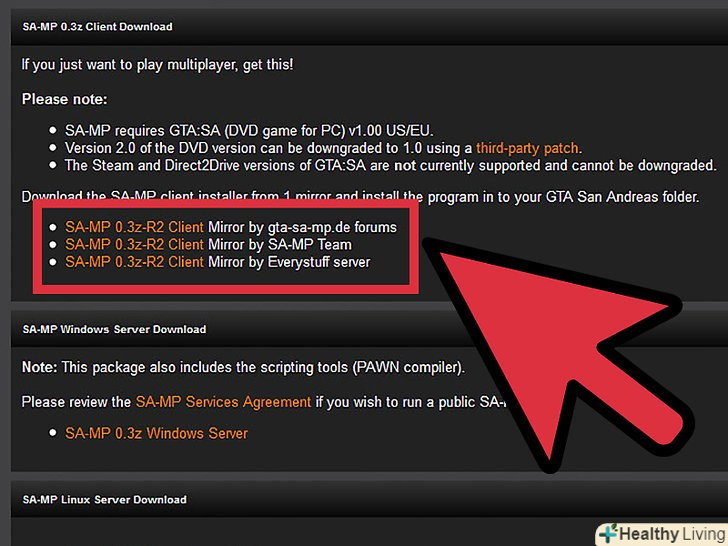Click the 'Note: This package also includes' line
728x546 pixels.
(x=243, y=367)
